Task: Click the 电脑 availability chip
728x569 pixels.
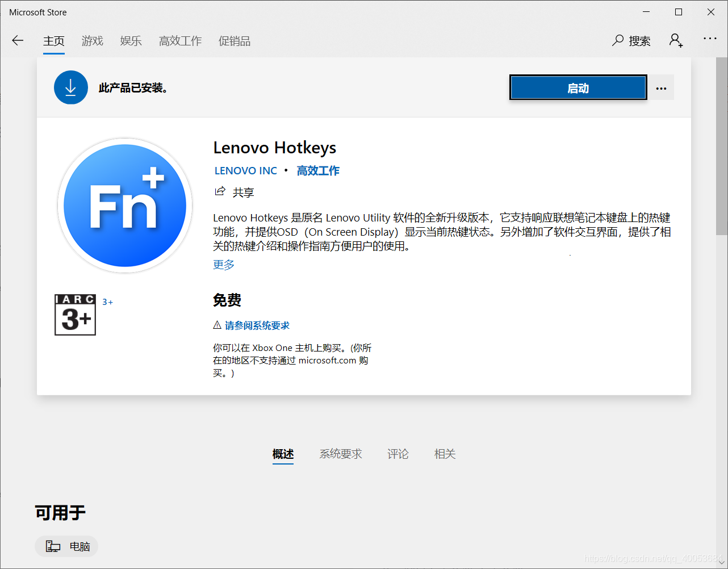Action: (x=66, y=546)
